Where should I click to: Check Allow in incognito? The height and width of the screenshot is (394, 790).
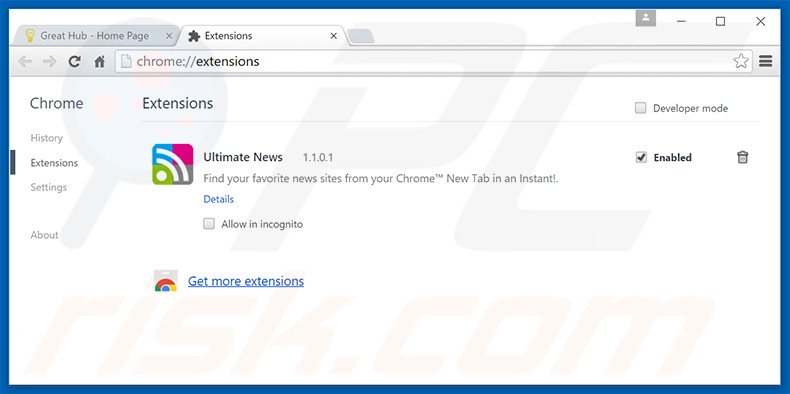[209, 224]
